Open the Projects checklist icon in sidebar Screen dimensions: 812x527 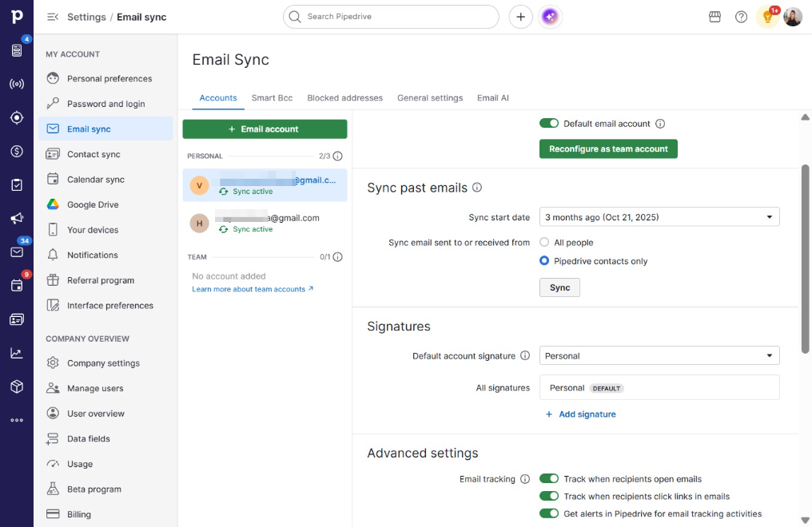17,184
